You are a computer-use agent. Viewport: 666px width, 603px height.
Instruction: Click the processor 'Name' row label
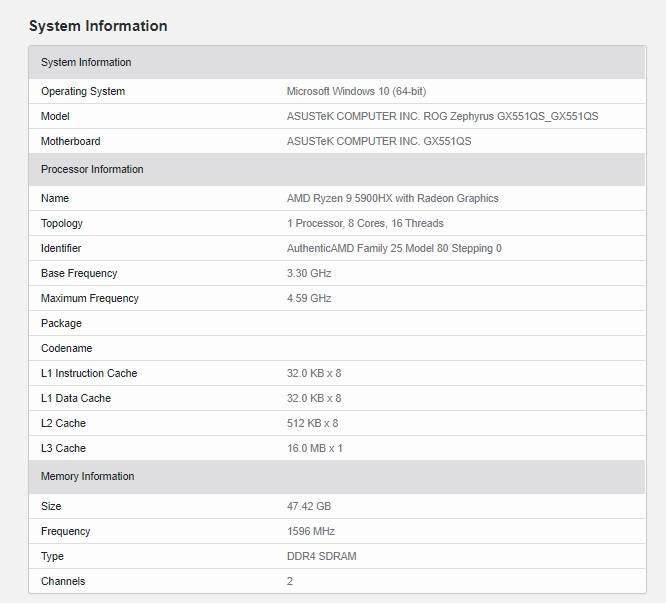[x=55, y=198]
